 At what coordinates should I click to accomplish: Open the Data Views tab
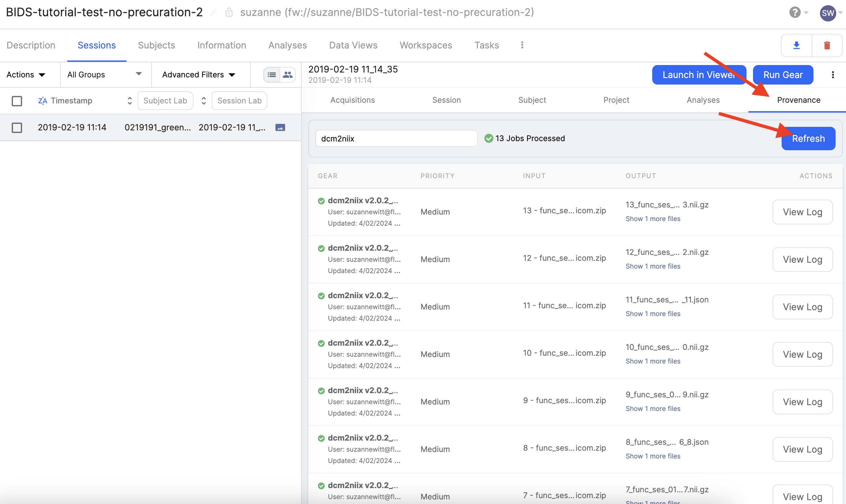coord(353,45)
